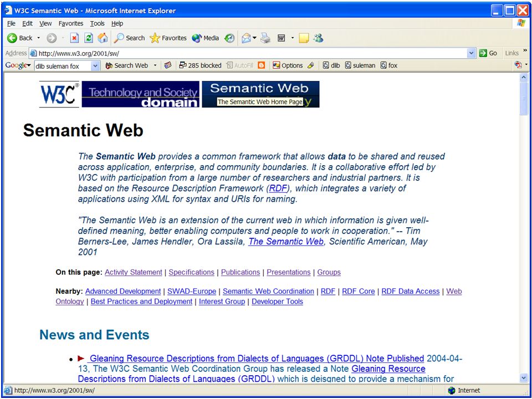Open 'The Semantic Web' article link
This screenshot has width=532, height=399.
pos(286,242)
